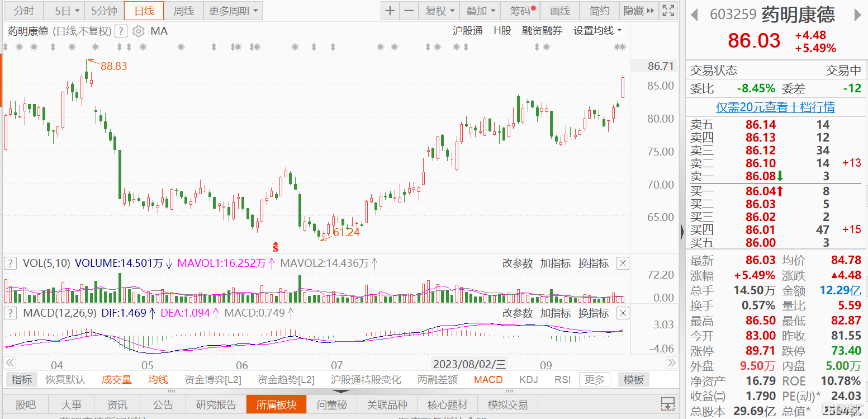Click the dock panel icon at bottom right
868x419 pixels.
(x=667, y=404)
